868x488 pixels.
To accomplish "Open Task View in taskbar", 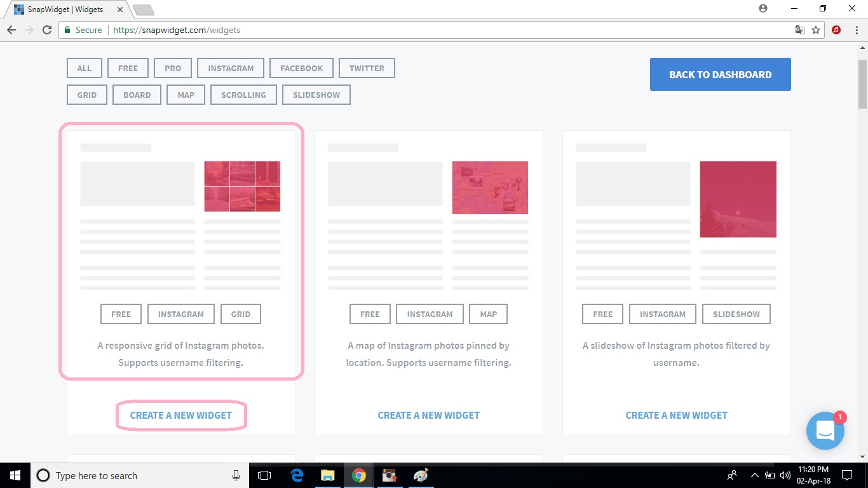I will click(x=264, y=475).
